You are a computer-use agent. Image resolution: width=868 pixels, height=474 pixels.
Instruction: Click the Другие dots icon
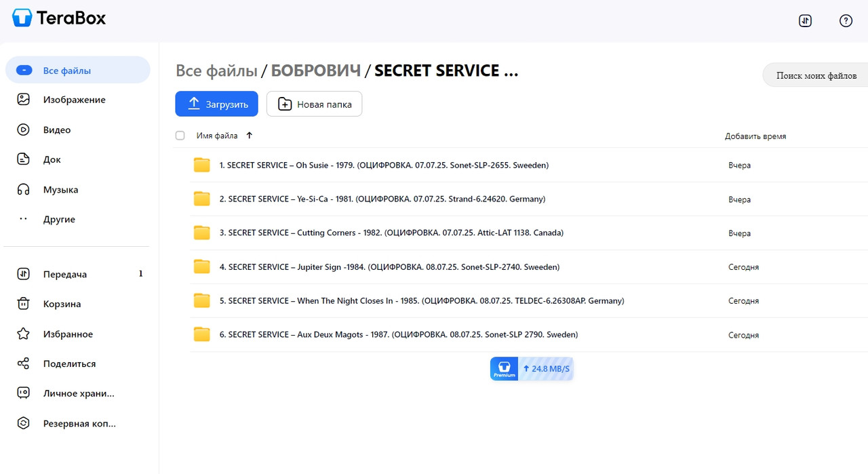(x=24, y=219)
